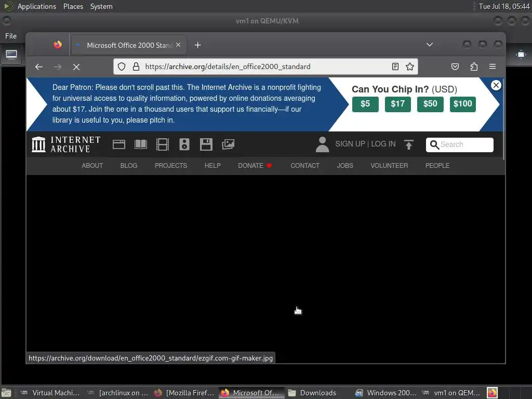Choose the $17 donation button
This screenshot has width=532, height=399.
click(397, 104)
